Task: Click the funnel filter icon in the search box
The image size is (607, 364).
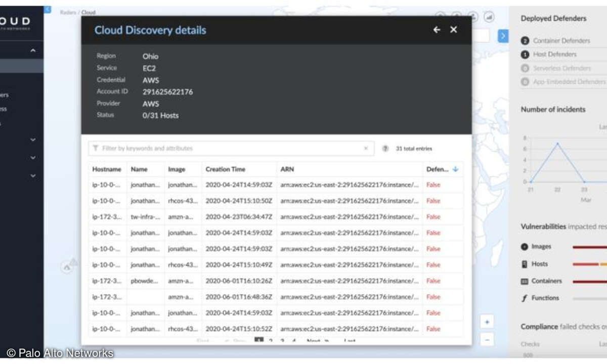Action: tap(95, 149)
